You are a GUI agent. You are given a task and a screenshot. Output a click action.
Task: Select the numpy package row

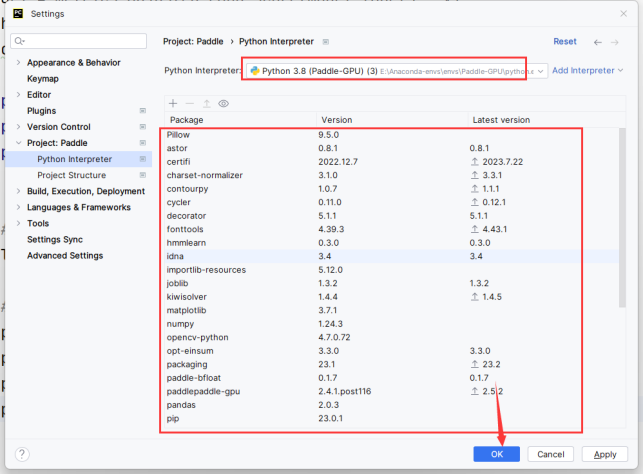click(392, 324)
